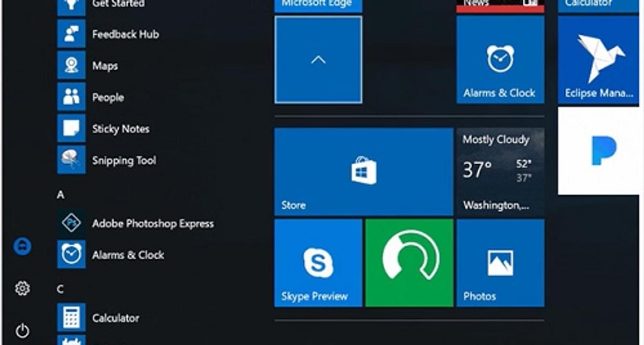
Task: Open Sticky Notes icon in list
Action: coord(71,129)
